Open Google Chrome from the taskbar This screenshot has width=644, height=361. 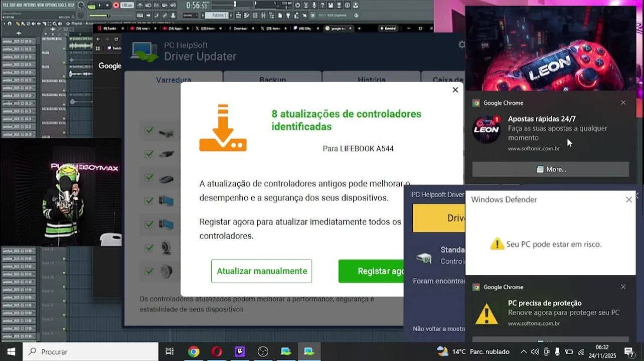click(194, 351)
